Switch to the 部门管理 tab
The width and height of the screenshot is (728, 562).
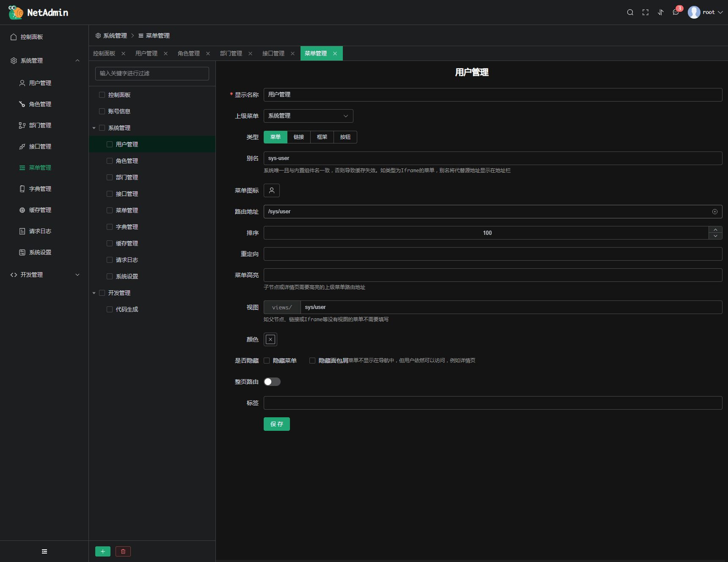point(231,53)
